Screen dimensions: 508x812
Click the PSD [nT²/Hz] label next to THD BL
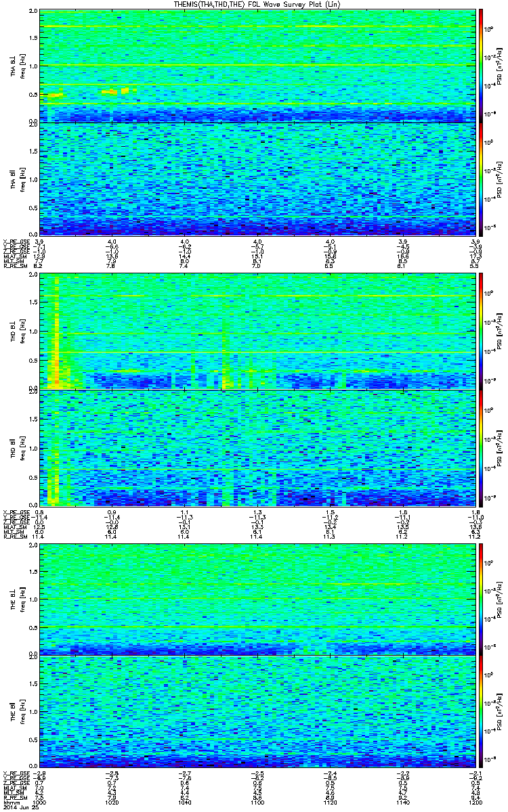pos(501,332)
